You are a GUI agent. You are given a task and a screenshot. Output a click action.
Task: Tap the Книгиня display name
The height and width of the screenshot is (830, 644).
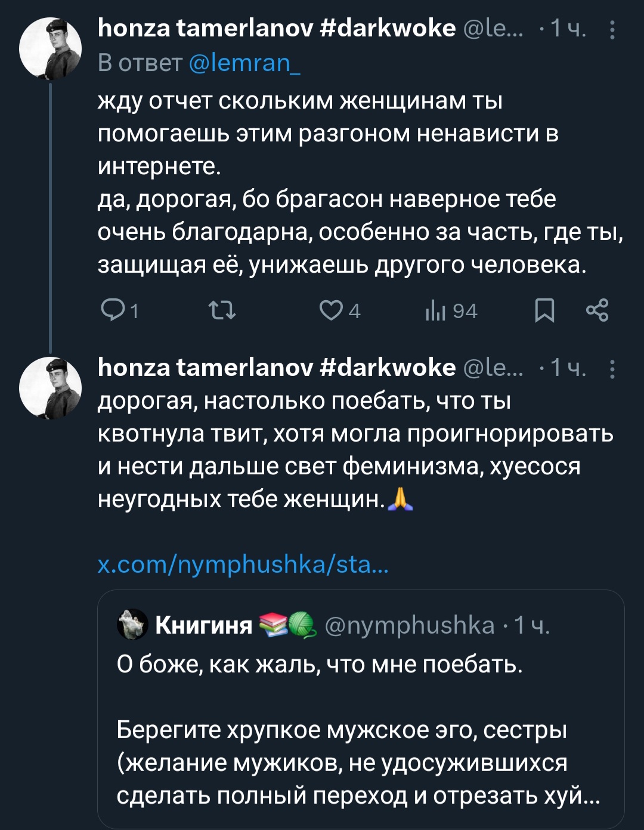point(204,625)
